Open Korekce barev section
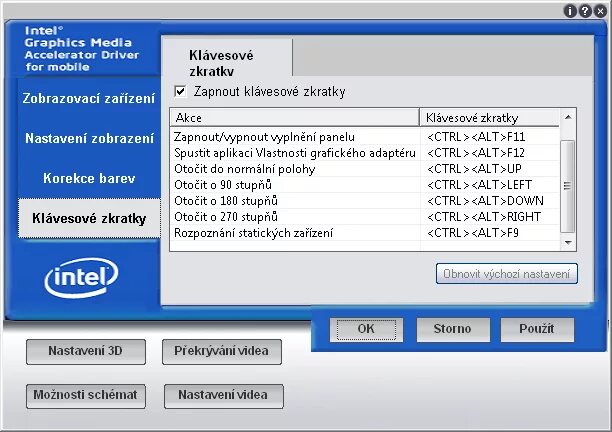The image size is (612, 432). coord(89,178)
